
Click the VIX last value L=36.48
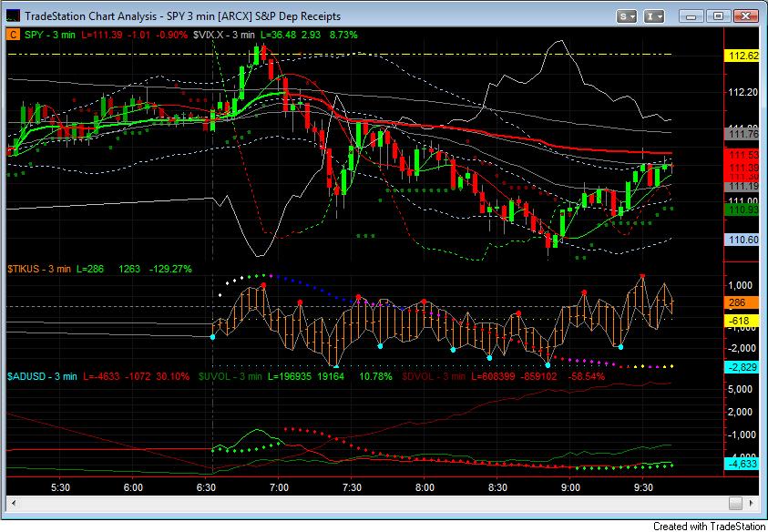click(x=278, y=35)
